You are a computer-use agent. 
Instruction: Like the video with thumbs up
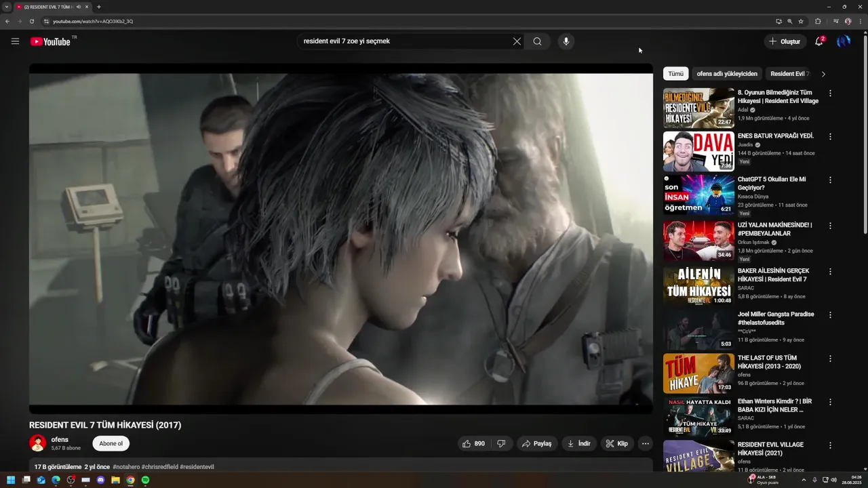pos(473,443)
